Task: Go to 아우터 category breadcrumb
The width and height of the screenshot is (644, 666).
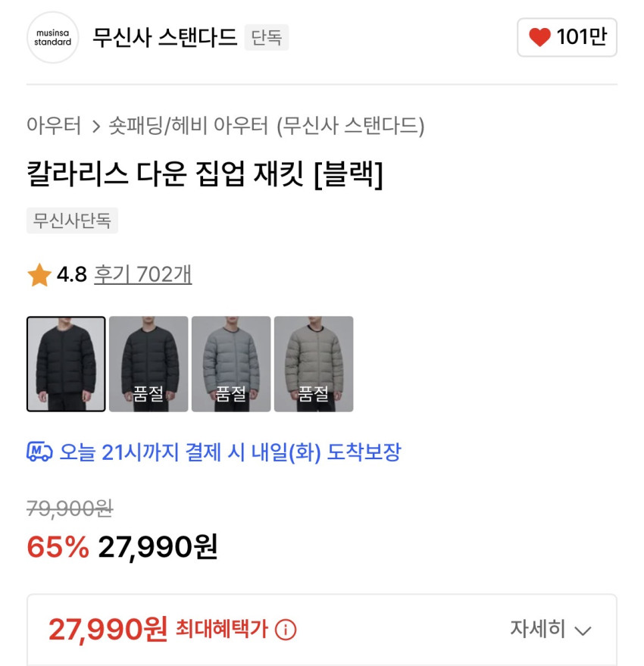Action: (x=54, y=126)
